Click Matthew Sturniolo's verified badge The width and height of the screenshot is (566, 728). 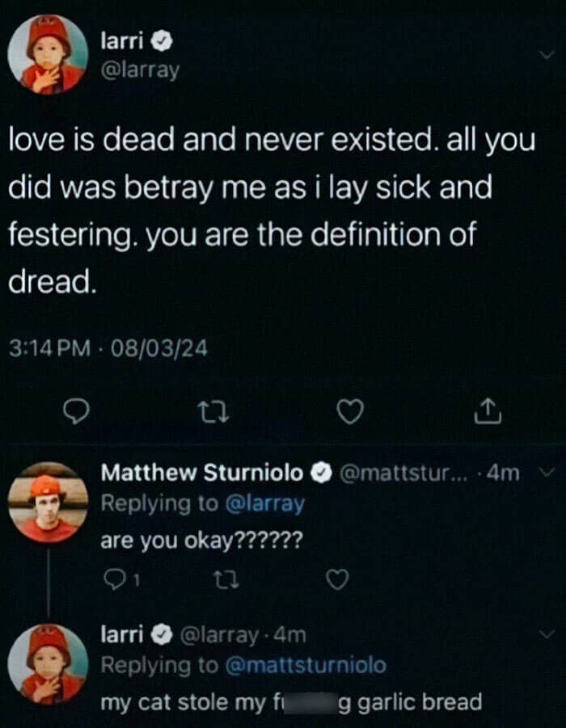(x=323, y=473)
